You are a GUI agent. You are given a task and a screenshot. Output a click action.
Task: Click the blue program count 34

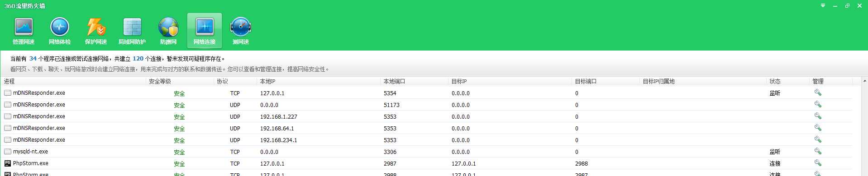pos(33,59)
